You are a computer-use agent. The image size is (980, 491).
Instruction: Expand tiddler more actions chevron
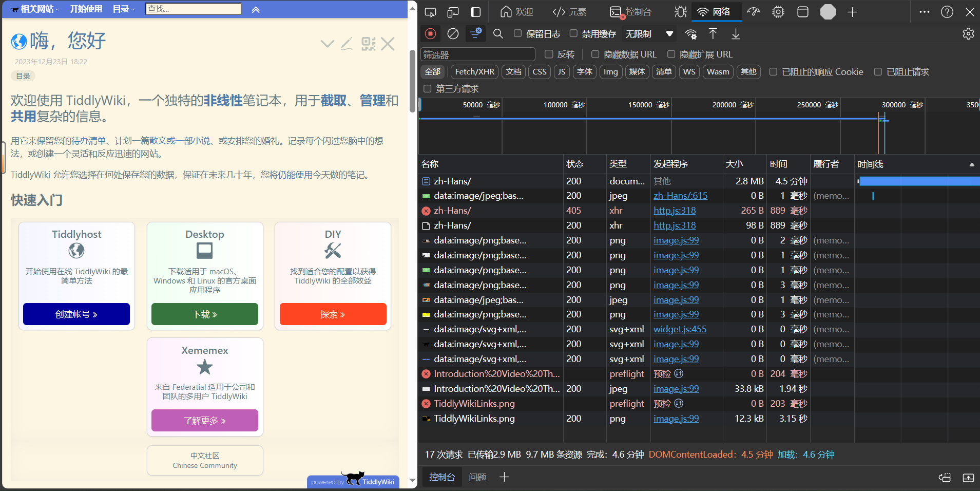(x=327, y=44)
